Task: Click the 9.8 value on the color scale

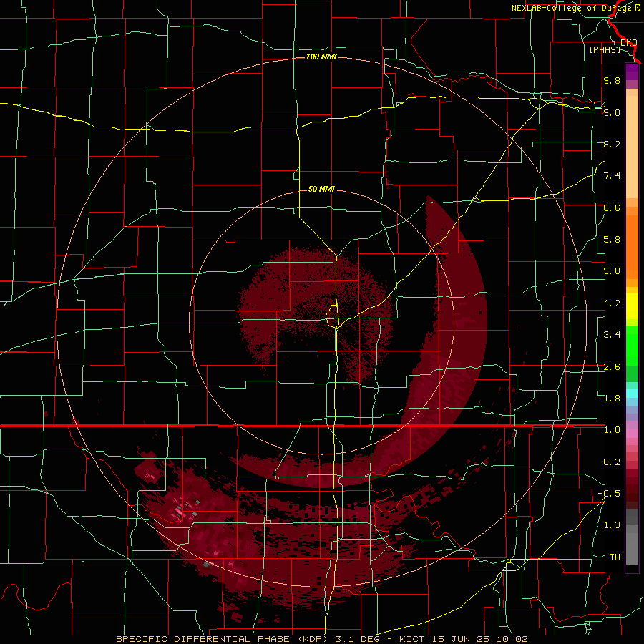Action: (612, 80)
